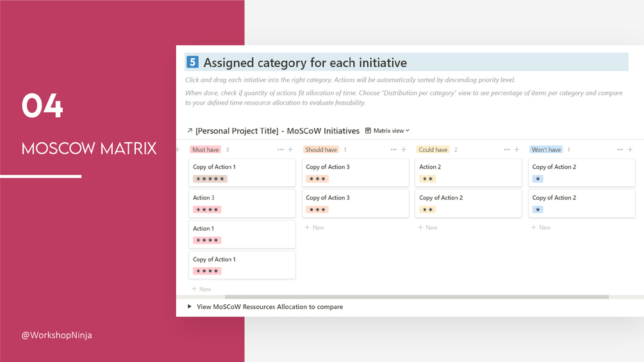Click the Won't have column label tag

click(x=547, y=150)
